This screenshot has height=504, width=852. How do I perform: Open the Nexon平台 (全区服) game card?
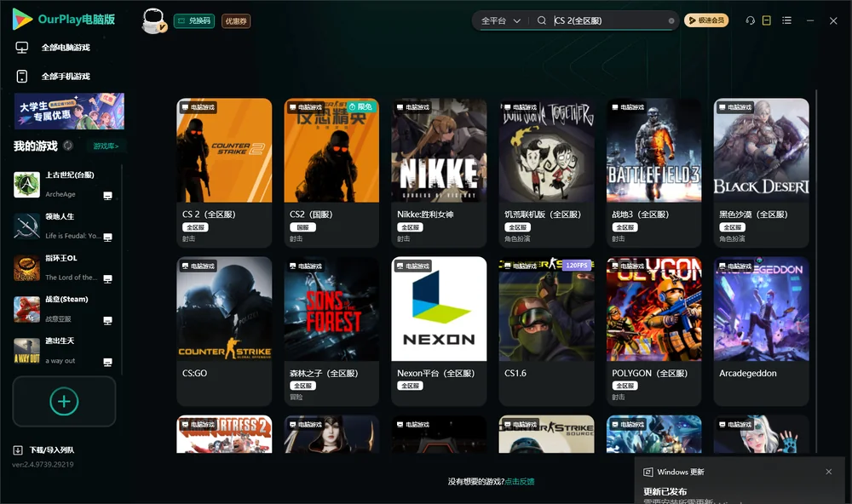[439, 331]
